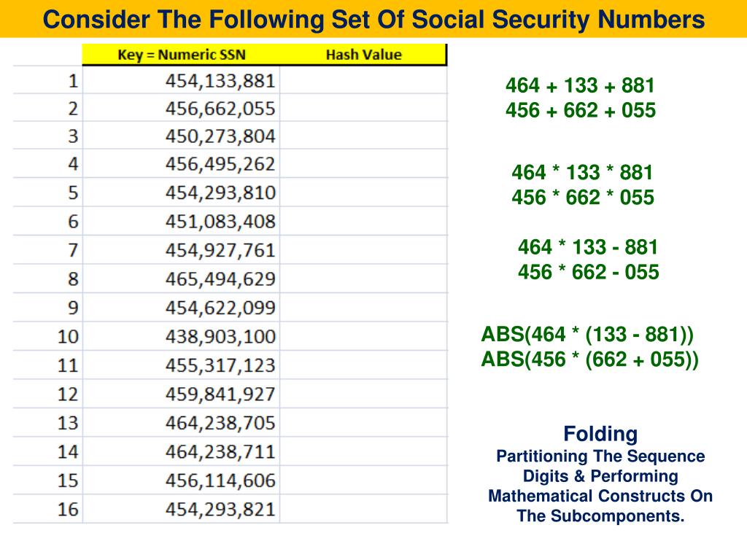This screenshot has height=560, width=747.
Task: Select the expression '464 * 133 - 881'
Action: click(x=588, y=247)
